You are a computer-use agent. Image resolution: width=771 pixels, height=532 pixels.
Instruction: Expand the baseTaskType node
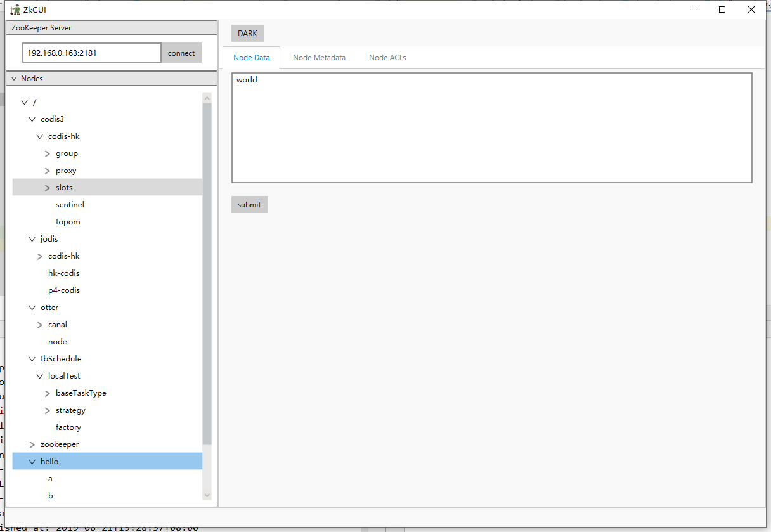coord(48,393)
